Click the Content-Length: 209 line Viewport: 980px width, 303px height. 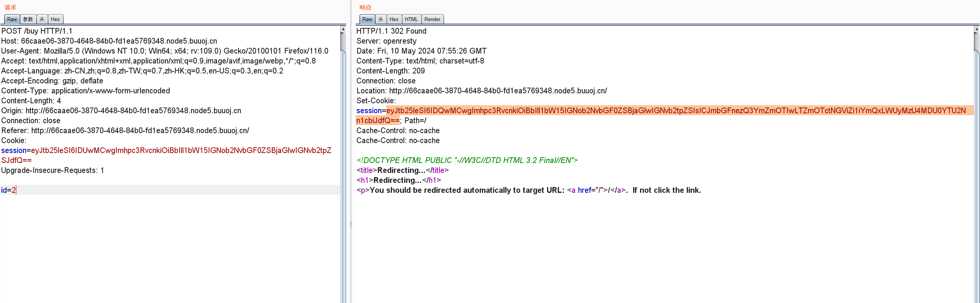point(390,71)
